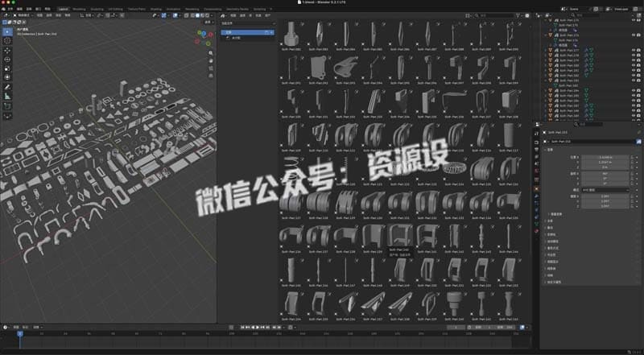Select the Annotate pencil tool
The height and width of the screenshot is (355, 644).
pyautogui.click(x=7, y=87)
